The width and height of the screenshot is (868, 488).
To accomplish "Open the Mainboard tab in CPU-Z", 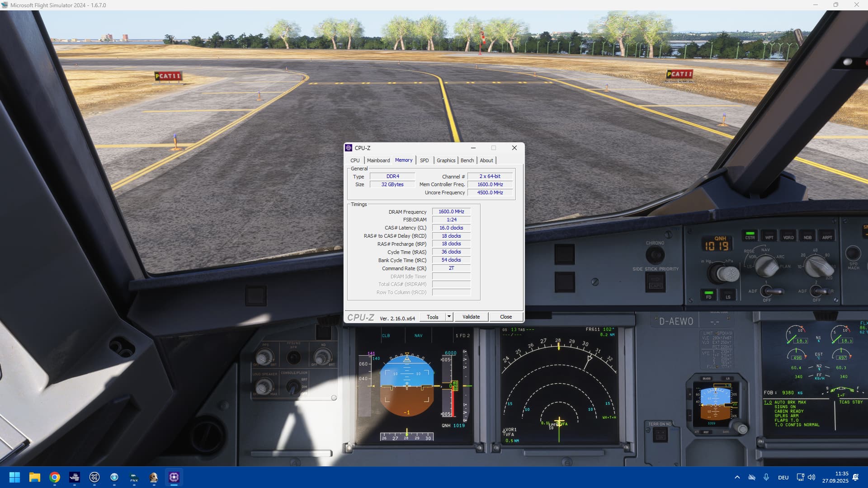I will 378,160.
